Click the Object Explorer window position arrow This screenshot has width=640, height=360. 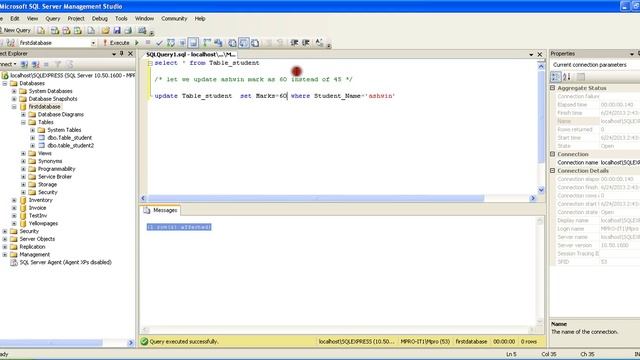pyautogui.click(x=114, y=54)
